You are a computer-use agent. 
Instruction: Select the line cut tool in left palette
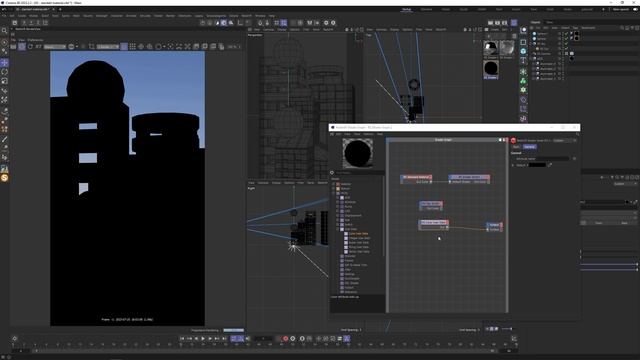(4, 139)
